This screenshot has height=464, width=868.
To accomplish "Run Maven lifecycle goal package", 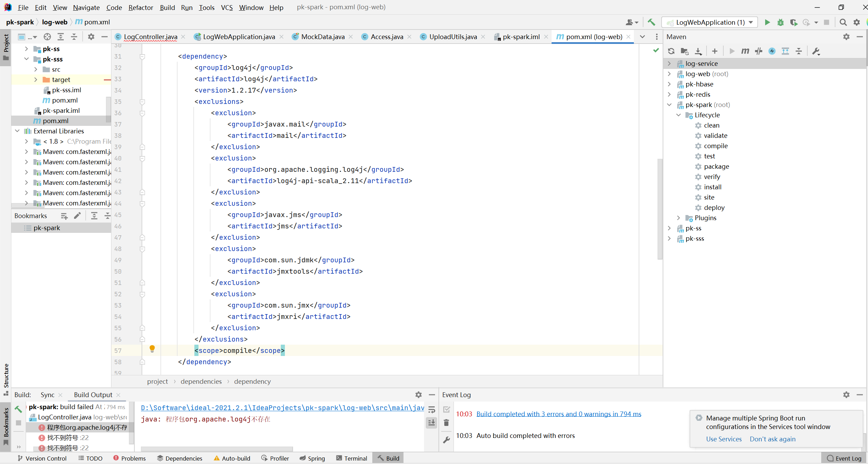I will click(716, 166).
